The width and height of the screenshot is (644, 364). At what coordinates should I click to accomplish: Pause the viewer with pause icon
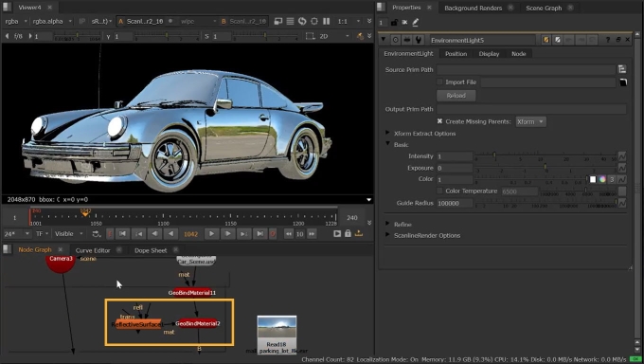click(x=327, y=21)
